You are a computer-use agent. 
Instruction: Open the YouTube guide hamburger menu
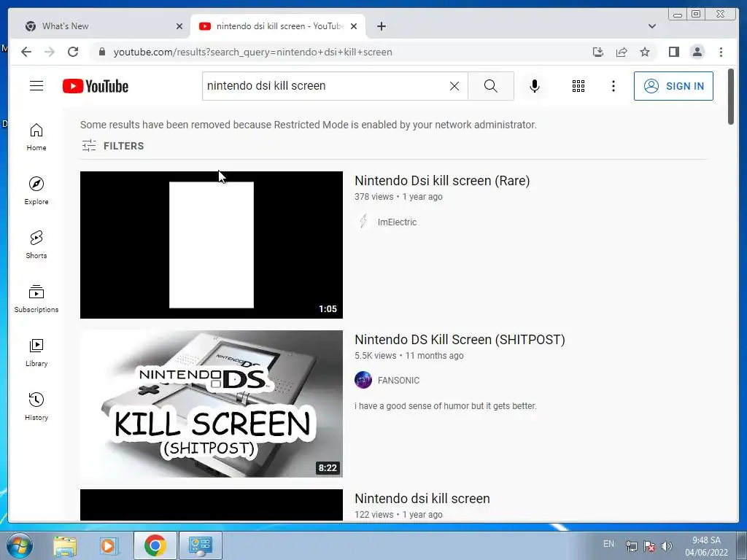[36, 86]
